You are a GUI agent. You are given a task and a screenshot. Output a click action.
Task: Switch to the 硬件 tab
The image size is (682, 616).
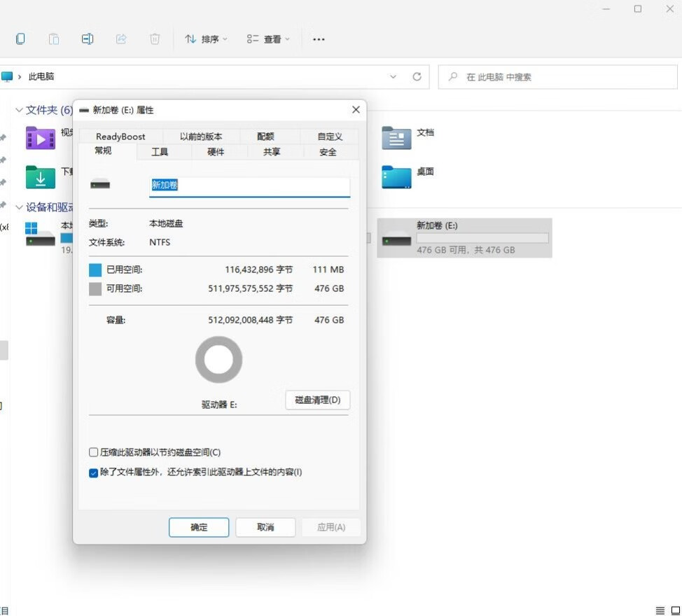click(216, 152)
